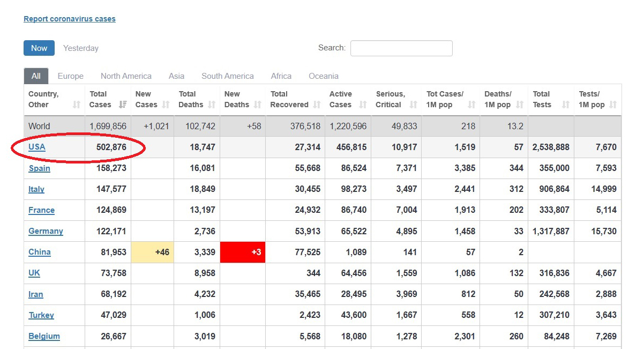Click China's red new deaths cell
The width and height of the screenshot is (644, 349).
coord(243,252)
